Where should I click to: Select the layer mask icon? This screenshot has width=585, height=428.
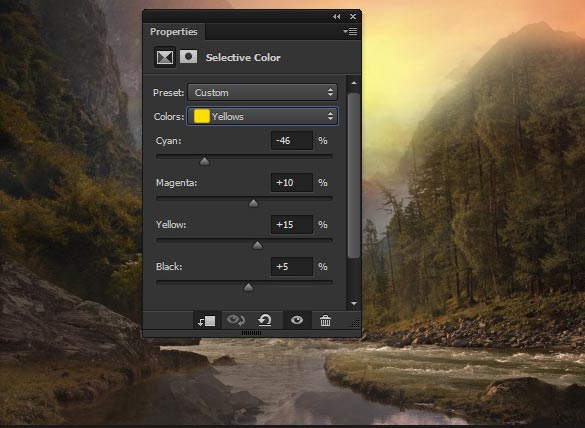pos(188,57)
